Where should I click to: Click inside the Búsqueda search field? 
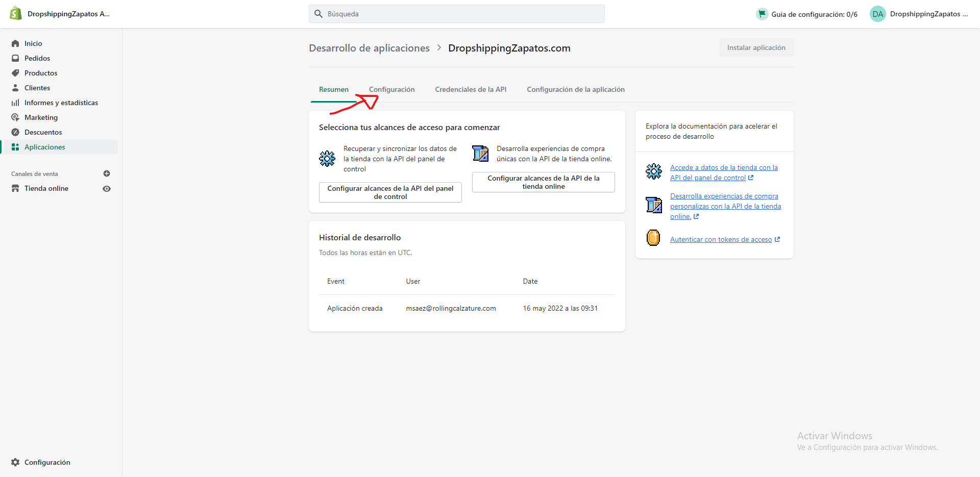pyautogui.click(x=456, y=14)
